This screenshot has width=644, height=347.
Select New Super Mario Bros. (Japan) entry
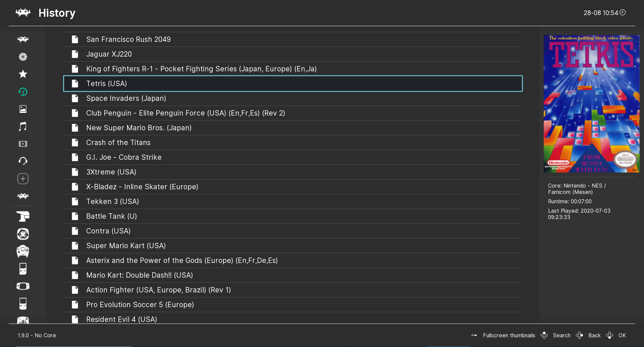292,128
